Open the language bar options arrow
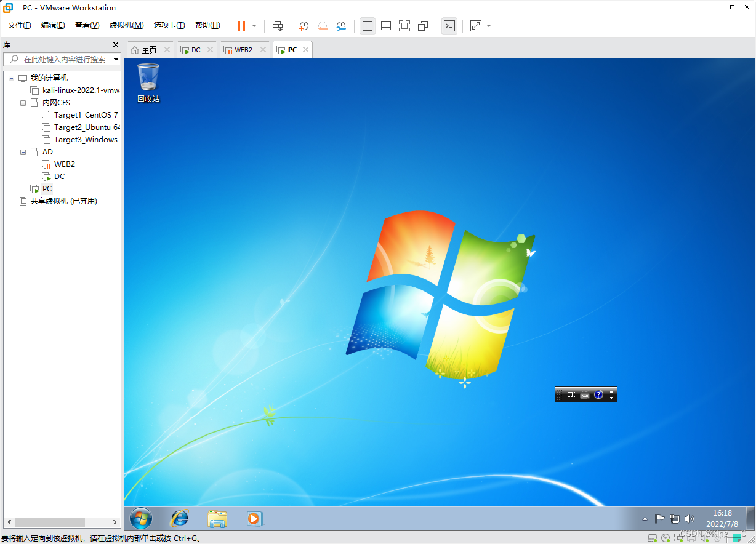This screenshot has width=756, height=544. pyautogui.click(x=612, y=398)
